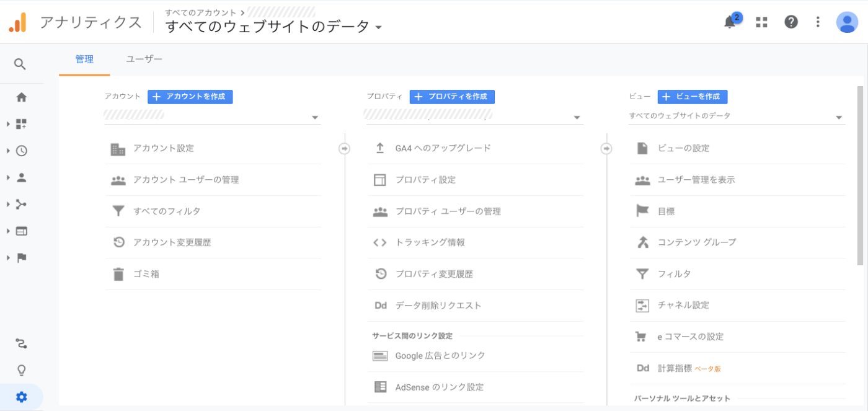Open Attribution icon in lower sidebar

coord(21,343)
